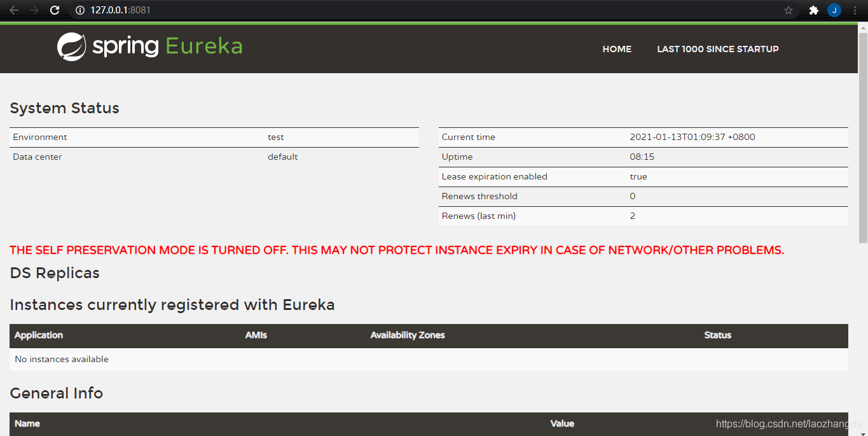Click the browser forward arrow
Screen dimensions: 868x436
point(34,10)
